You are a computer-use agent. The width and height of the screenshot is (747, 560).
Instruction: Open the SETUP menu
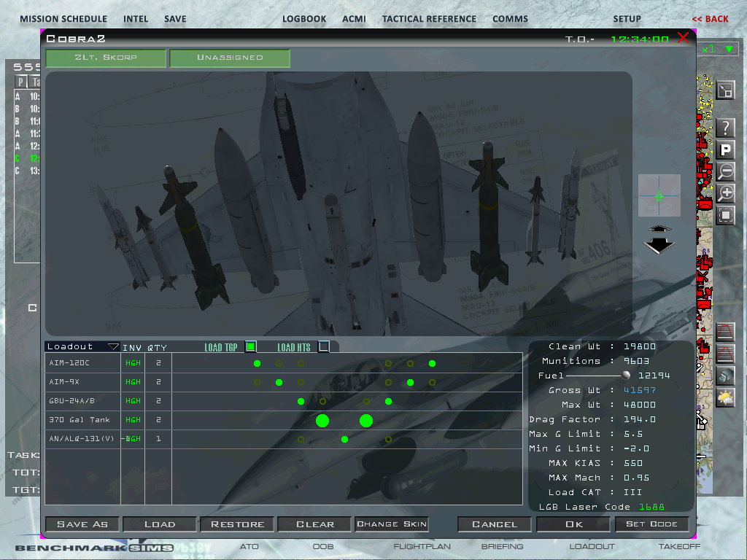(x=627, y=19)
